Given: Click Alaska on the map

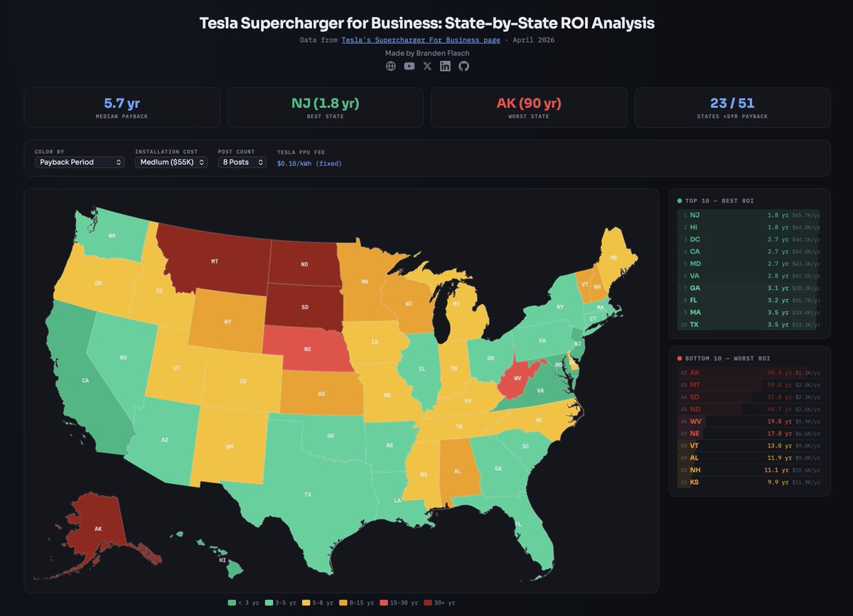Looking at the screenshot, I should [98, 529].
